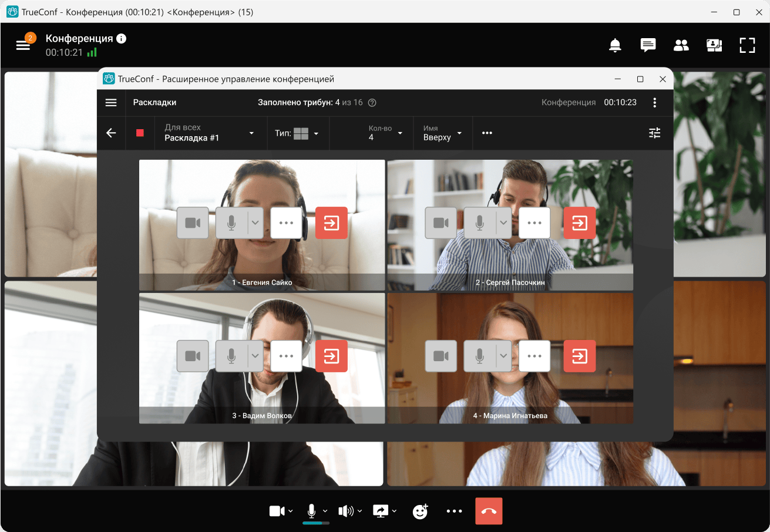Open the notifications bell icon
Screen dimensions: 770x532
615,45
